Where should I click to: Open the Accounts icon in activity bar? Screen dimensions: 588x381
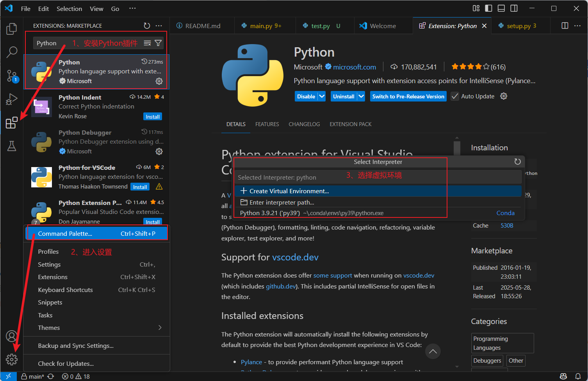coord(12,336)
